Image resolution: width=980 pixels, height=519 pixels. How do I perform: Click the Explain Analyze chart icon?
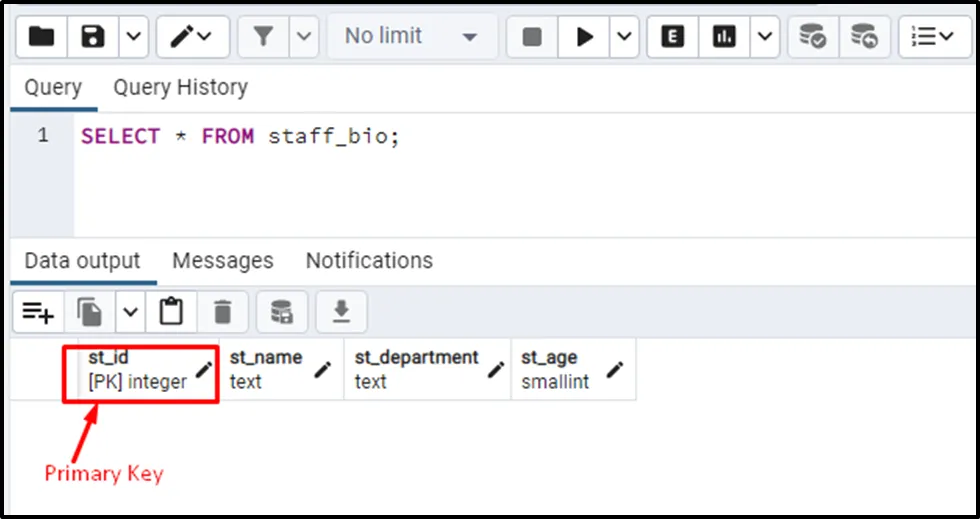tap(724, 37)
